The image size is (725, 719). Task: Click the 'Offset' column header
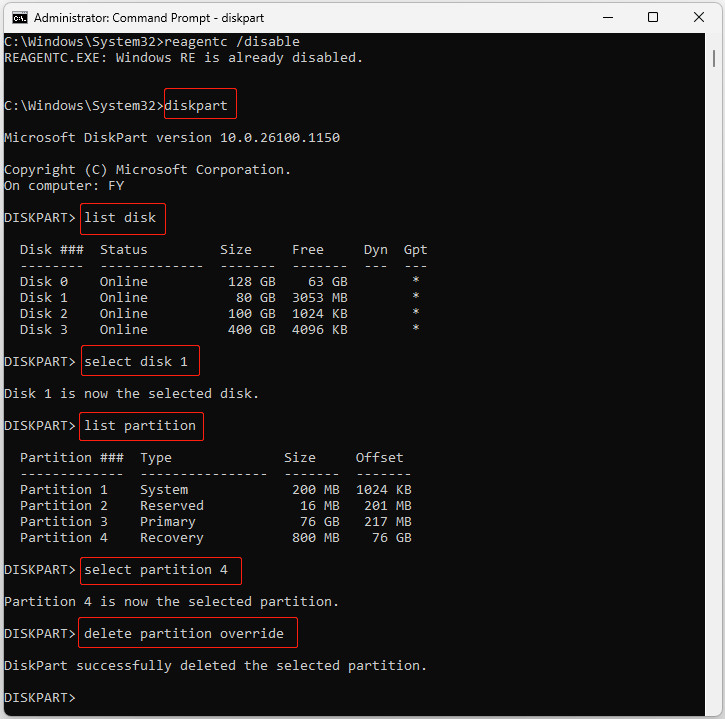pos(380,458)
